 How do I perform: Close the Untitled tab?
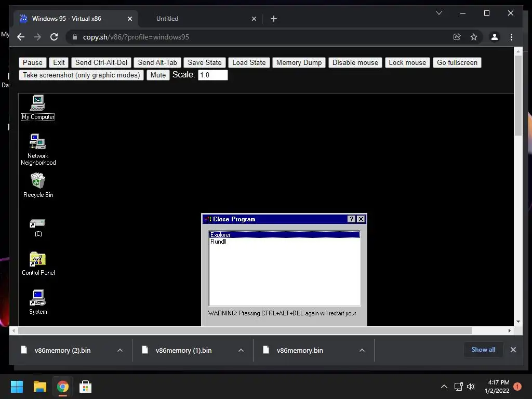254,19
